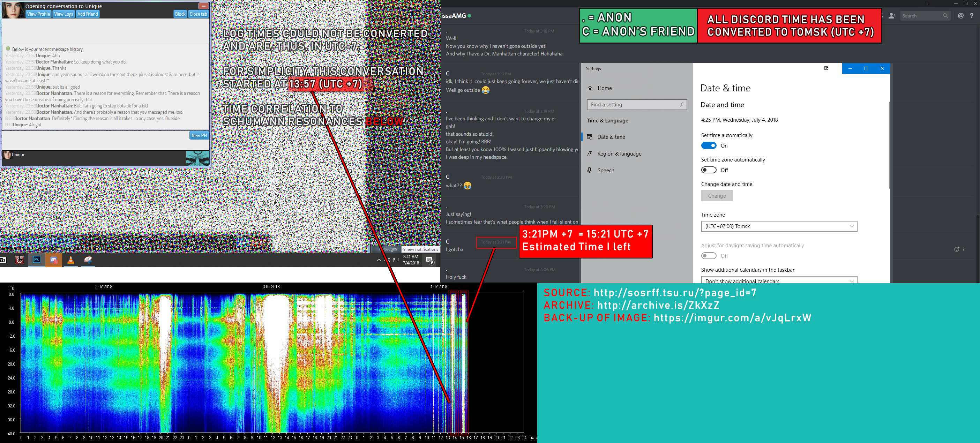Click the 'Today at 4:06 PM' timestamp
Screen dimensions: 980x443
point(539,270)
